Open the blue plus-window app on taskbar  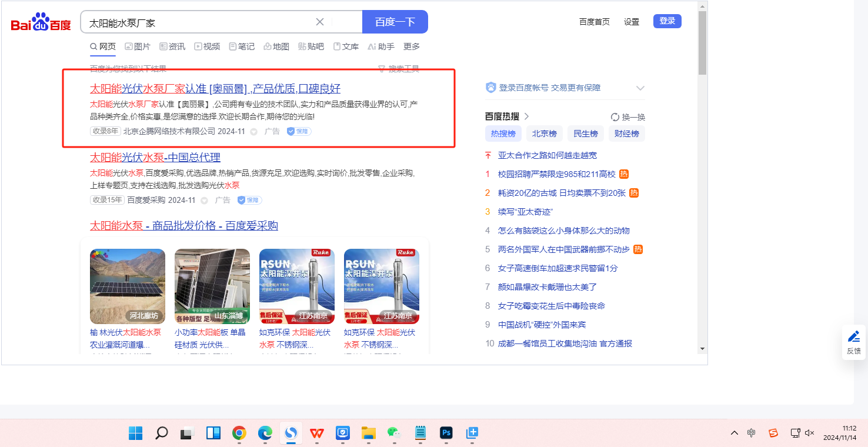click(x=472, y=433)
